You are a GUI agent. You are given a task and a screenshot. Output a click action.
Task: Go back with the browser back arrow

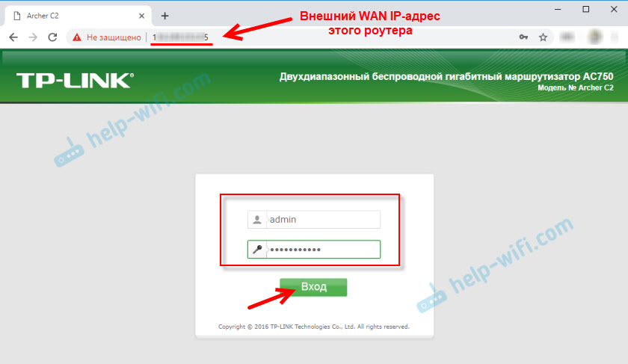coord(13,37)
